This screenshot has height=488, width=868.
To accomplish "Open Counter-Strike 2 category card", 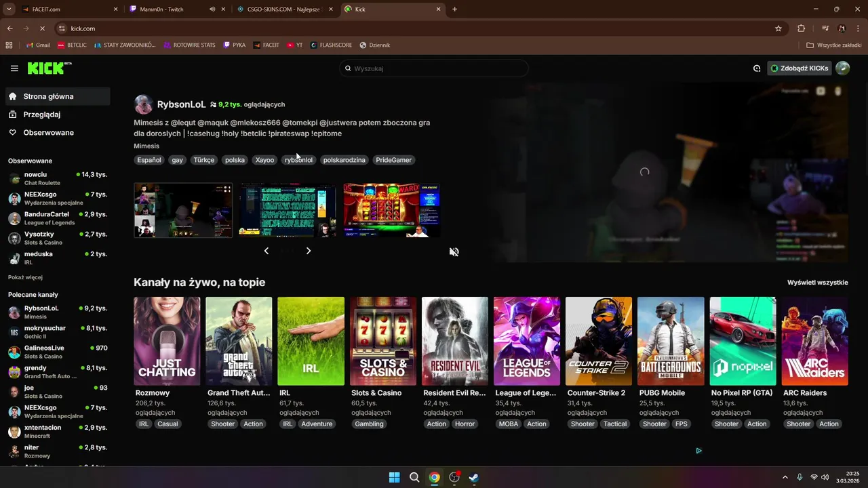I will [x=599, y=341].
